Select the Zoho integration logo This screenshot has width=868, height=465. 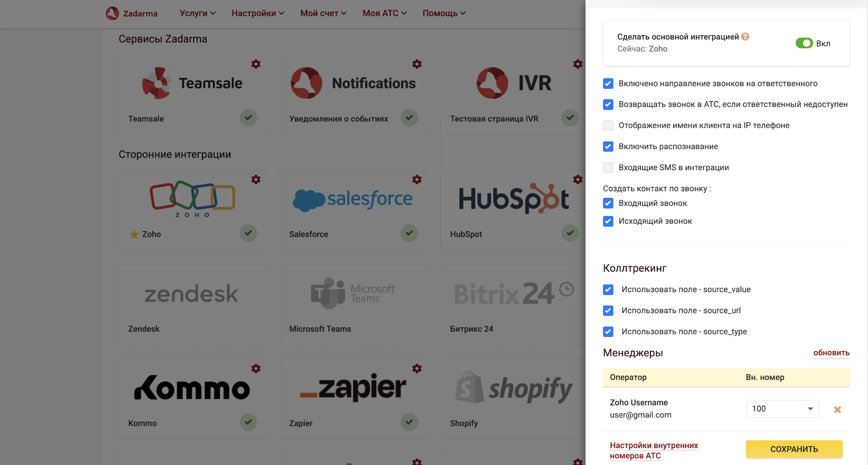(x=192, y=199)
